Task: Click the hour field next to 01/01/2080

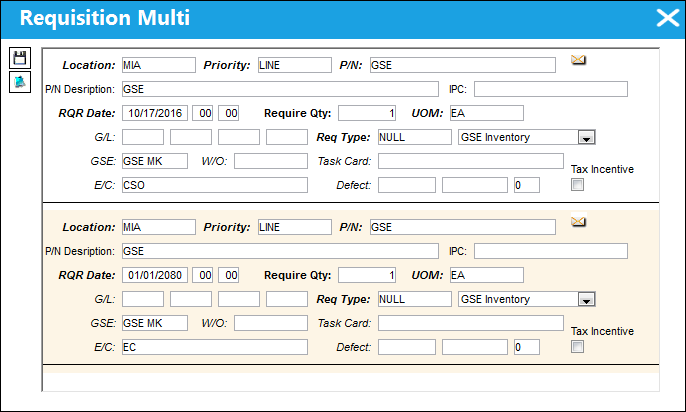Action: 203,276
